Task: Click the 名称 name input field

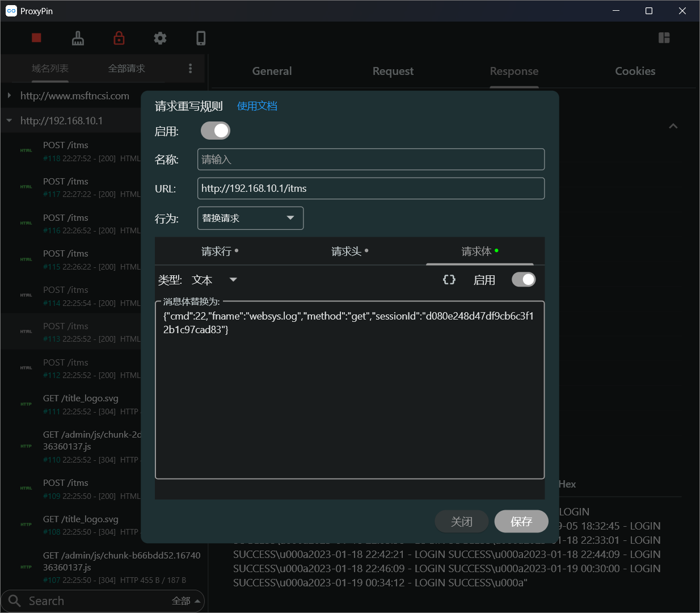Action: click(370, 159)
